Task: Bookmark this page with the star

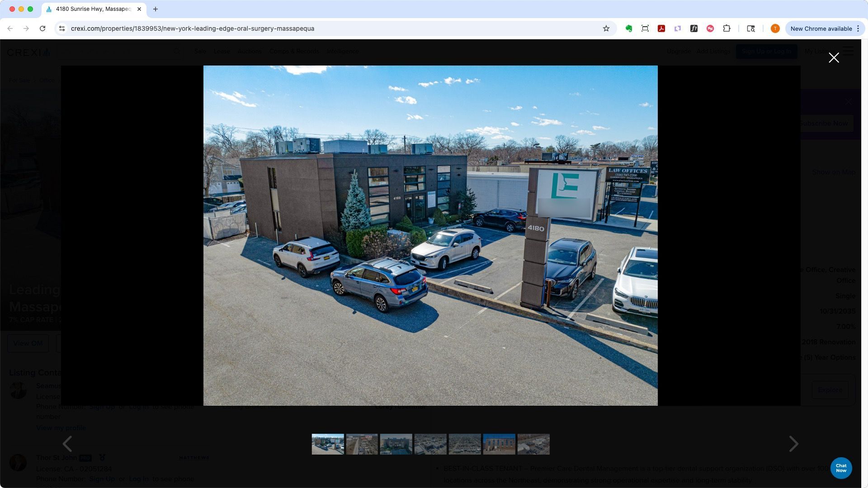Action: click(x=606, y=28)
